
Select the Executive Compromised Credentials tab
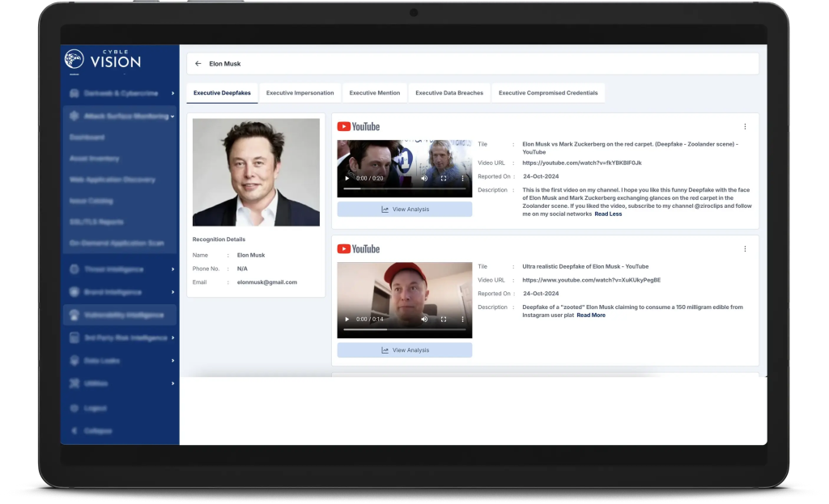click(548, 93)
